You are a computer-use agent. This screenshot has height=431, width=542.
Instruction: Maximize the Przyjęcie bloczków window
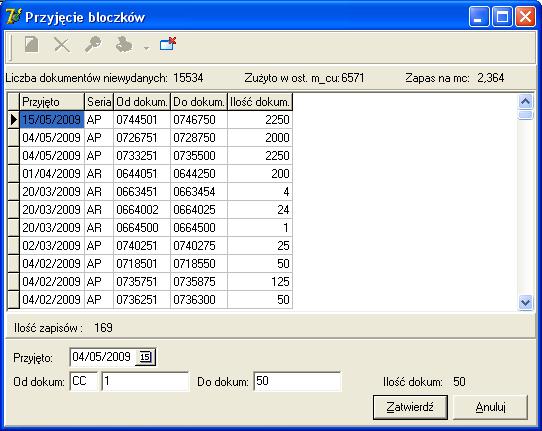click(x=502, y=17)
